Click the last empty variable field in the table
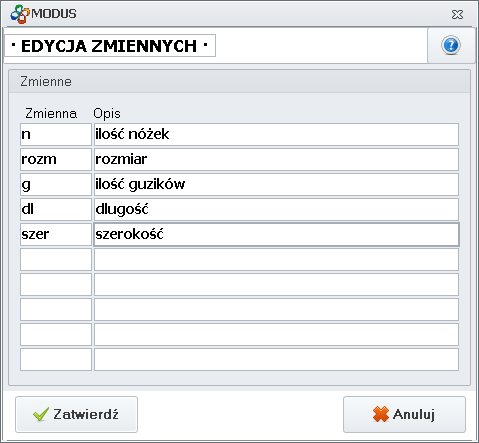 [x=56, y=359]
